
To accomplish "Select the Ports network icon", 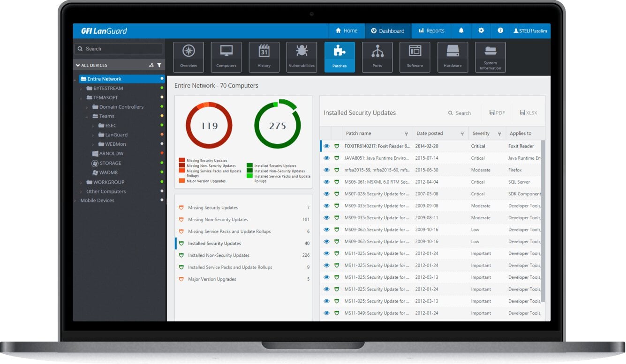I will 377,57.
